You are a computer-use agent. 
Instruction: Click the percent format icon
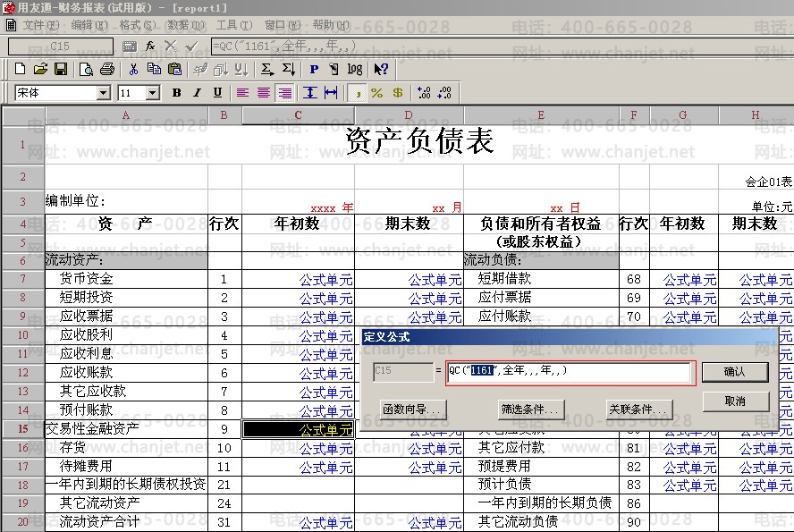tap(376, 93)
